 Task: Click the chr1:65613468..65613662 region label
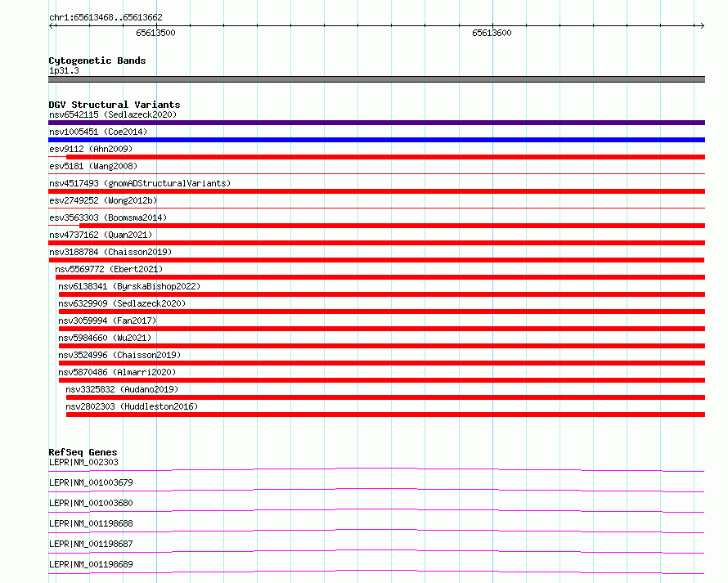coord(106,18)
